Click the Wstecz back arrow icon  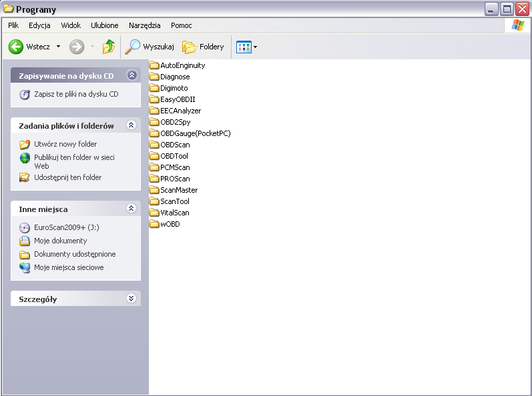(16, 47)
